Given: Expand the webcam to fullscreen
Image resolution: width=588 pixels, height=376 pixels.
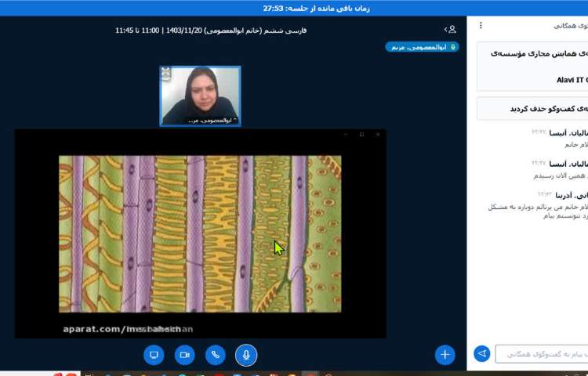Looking at the screenshot, I should [x=166, y=72].
